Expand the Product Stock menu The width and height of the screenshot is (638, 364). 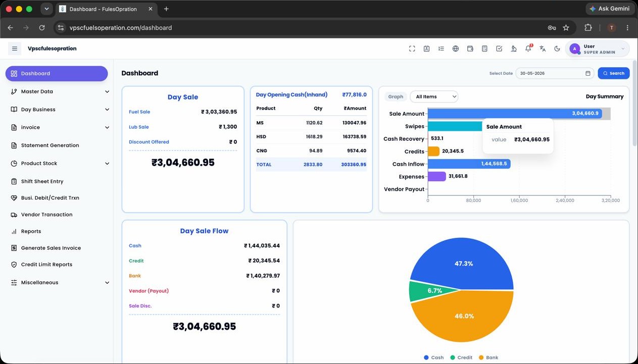60,164
